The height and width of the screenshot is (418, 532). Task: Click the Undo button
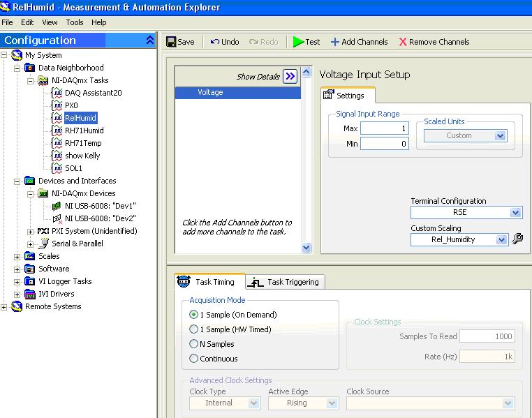(x=225, y=42)
